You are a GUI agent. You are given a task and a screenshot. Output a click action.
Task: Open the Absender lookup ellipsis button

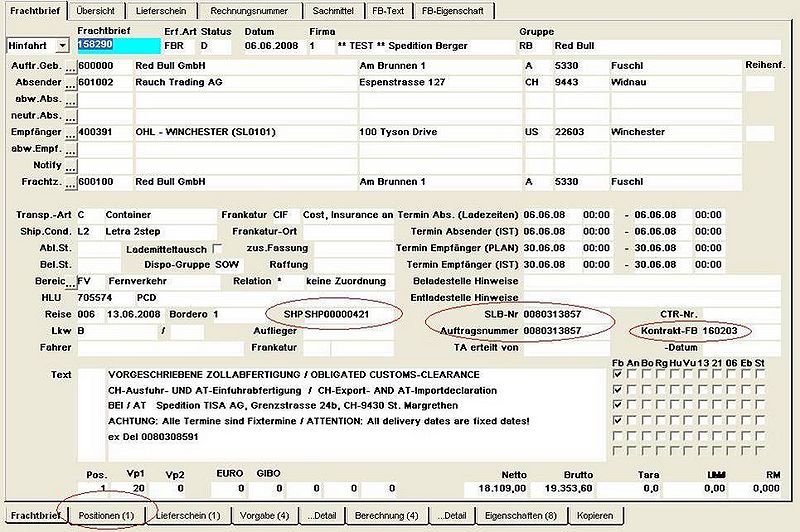pos(71,84)
